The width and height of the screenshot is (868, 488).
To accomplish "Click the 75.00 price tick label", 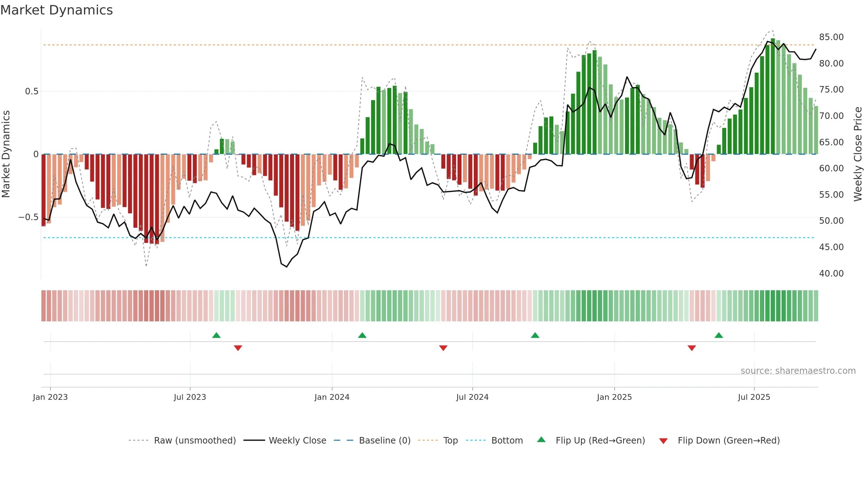I will pyautogui.click(x=831, y=89).
